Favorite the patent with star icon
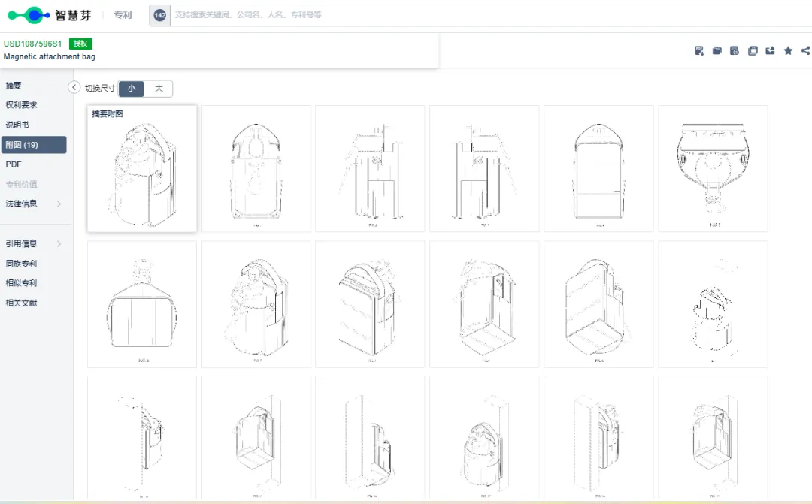 point(788,50)
